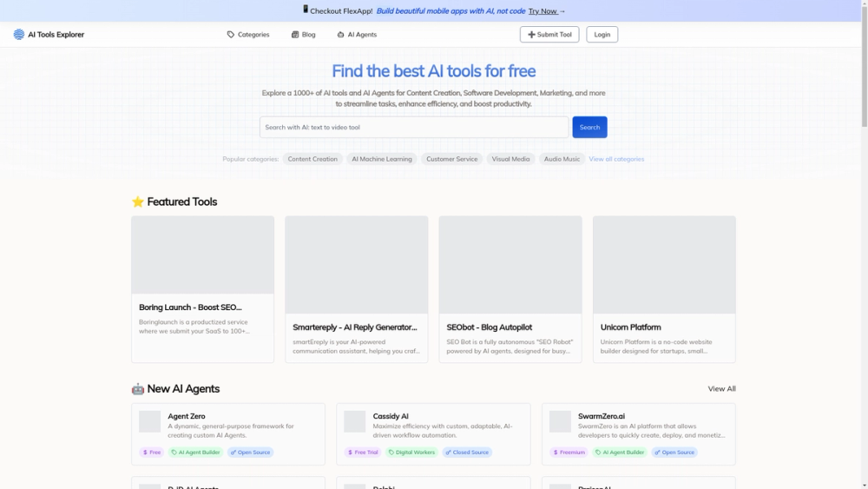Open Smartereply featured tool thumbnail
The height and width of the screenshot is (489, 868).
click(357, 265)
